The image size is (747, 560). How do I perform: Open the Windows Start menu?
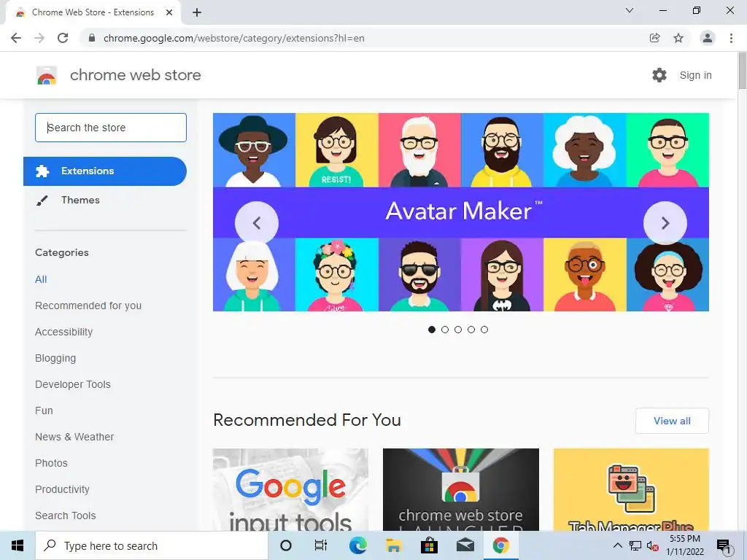(x=18, y=545)
